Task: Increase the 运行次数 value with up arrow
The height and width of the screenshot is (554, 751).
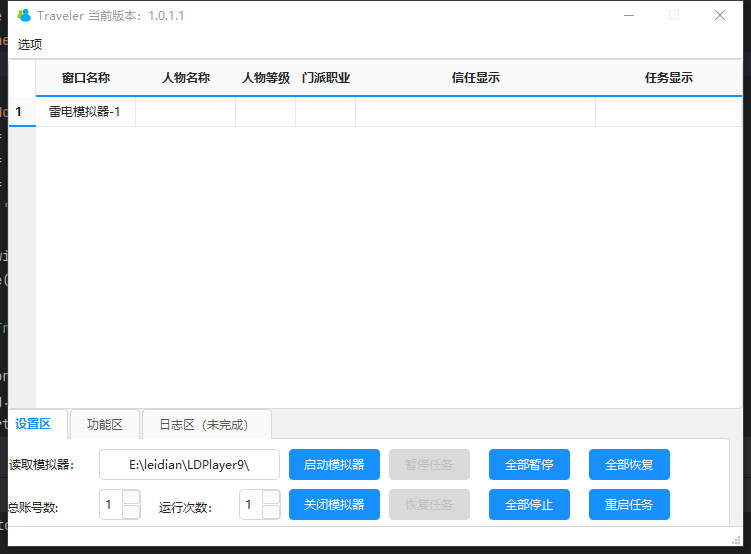Action: tap(271, 497)
